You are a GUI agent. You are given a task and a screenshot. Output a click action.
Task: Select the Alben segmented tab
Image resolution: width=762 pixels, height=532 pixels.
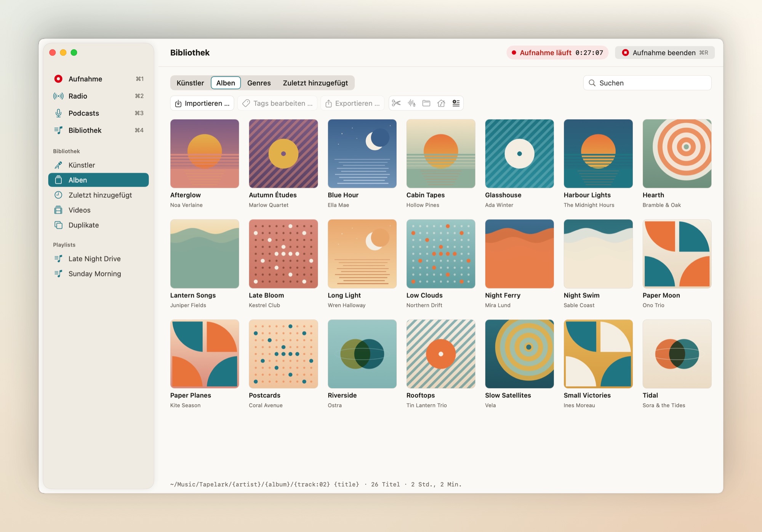coord(226,83)
